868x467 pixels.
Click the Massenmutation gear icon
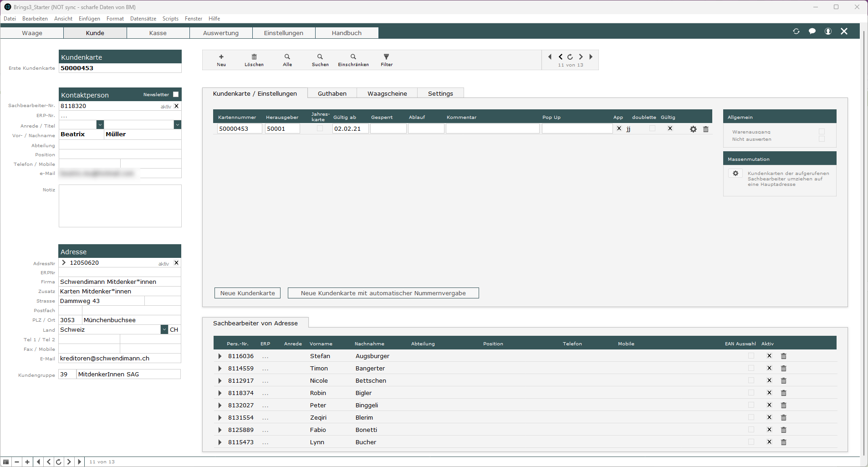pyautogui.click(x=735, y=174)
